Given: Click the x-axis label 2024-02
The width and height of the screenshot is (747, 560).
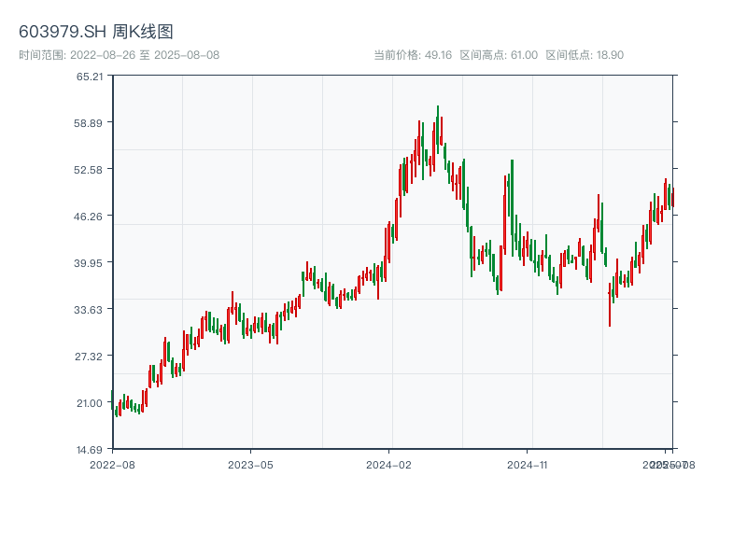Looking at the screenshot, I should point(388,465).
